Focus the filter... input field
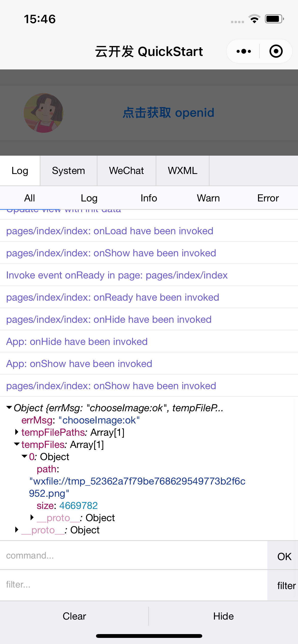Image resolution: width=298 pixels, height=644 pixels. 134,585
